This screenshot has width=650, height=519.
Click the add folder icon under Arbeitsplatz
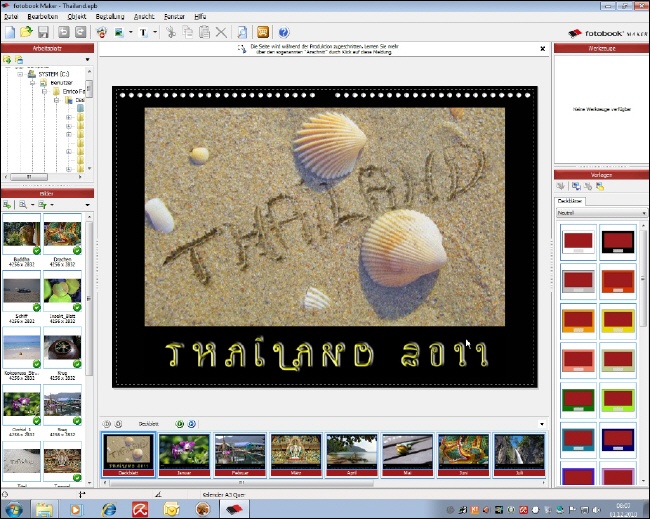7,60
